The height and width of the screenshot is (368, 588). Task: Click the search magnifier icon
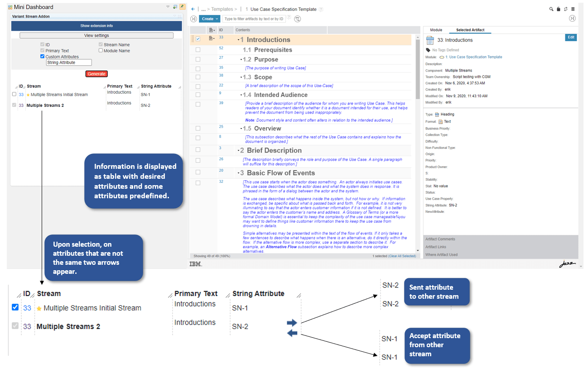(551, 9)
